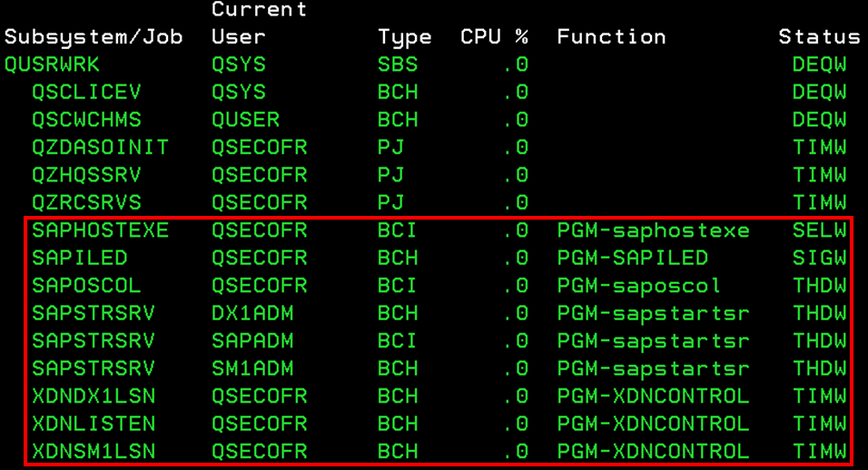The image size is (868, 470).
Task: Click QSYS user in the QSCLICEV row
Action: point(239,93)
